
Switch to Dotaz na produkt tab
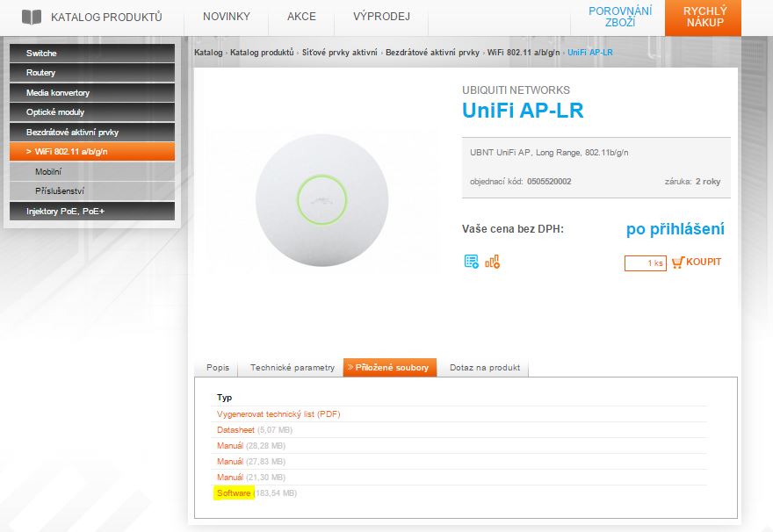[x=485, y=368]
